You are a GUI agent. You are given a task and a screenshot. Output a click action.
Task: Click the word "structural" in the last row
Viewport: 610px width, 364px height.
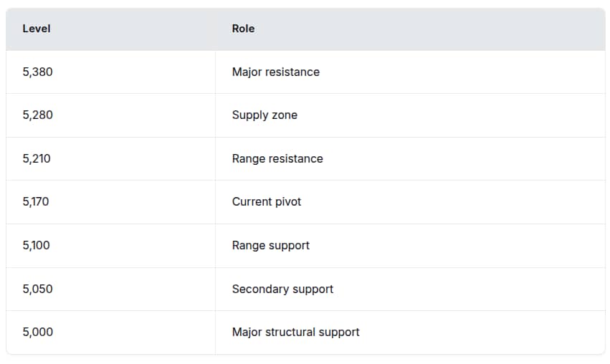292,332
